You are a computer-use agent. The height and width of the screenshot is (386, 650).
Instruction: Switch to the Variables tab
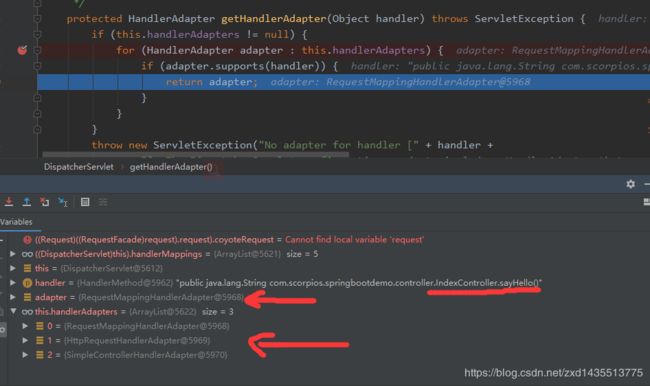click(x=16, y=222)
